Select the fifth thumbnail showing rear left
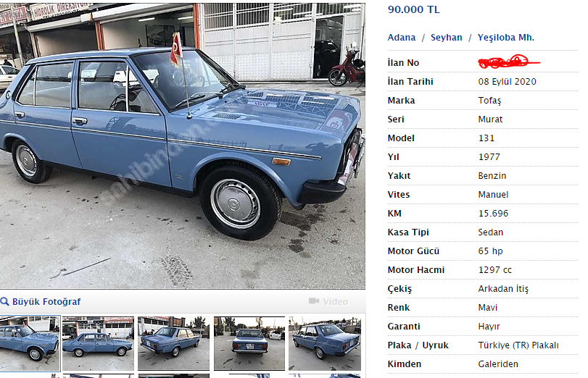Viewport: 588px width, 378px height. [x=325, y=343]
